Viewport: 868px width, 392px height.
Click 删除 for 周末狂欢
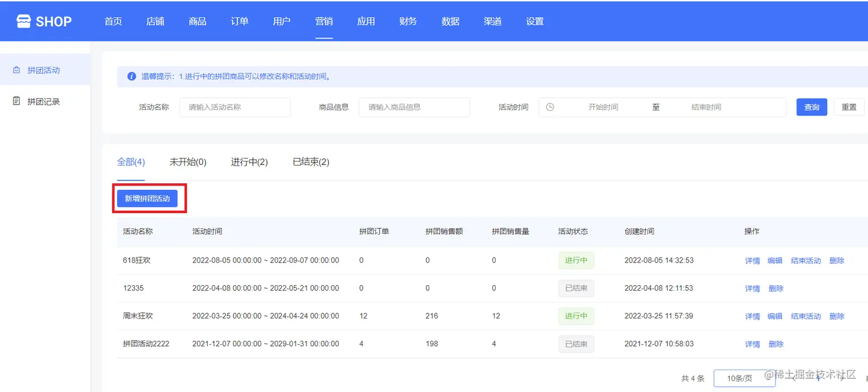(837, 316)
